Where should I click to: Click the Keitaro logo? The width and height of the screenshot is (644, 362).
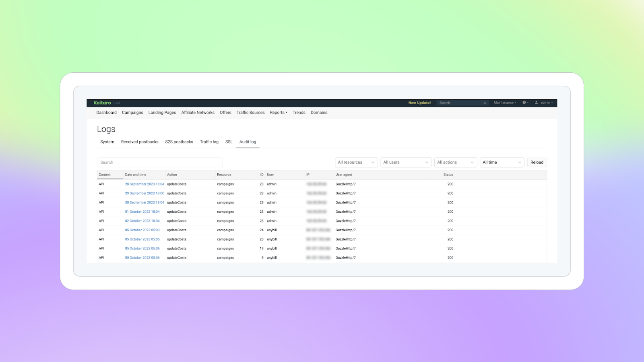[102, 103]
